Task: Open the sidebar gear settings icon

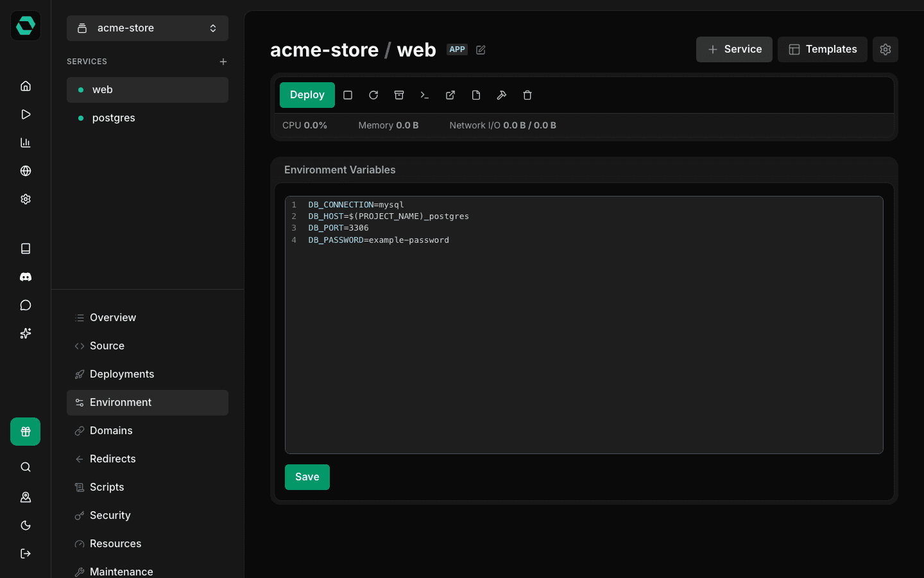Action: (26, 199)
